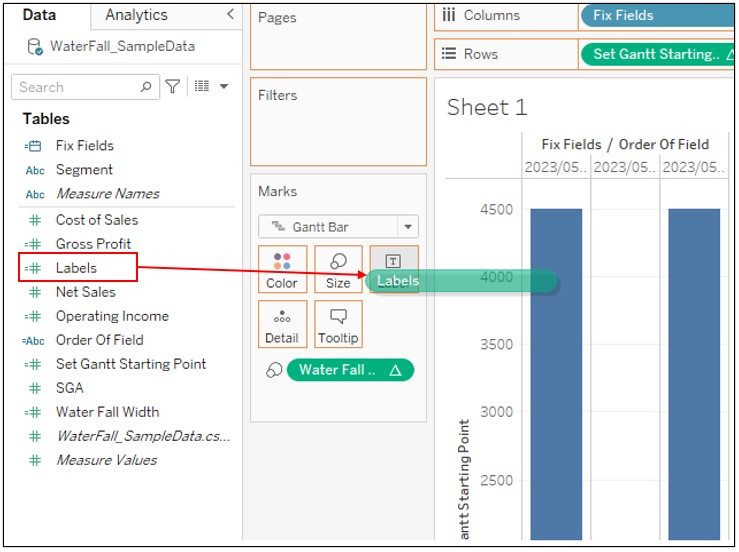Select the Labels field in Tables
This screenshot has height=552, width=739.
(x=78, y=267)
